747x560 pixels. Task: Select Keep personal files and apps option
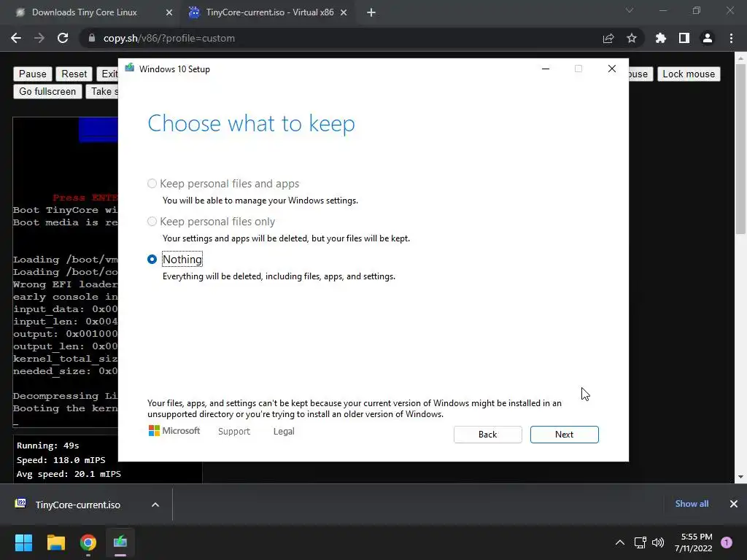[x=152, y=183]
